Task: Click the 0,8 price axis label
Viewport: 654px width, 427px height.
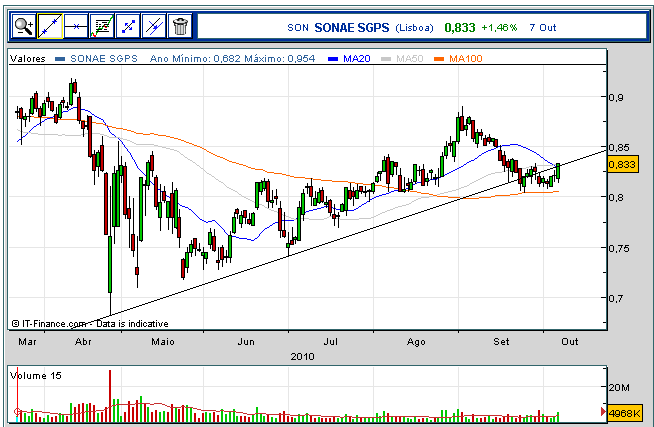Action: 616,197
